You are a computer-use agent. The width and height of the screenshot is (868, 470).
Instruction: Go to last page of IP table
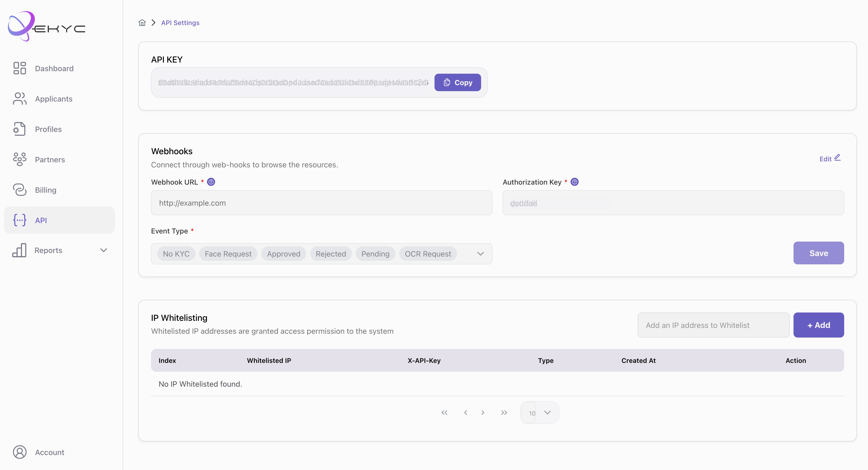(x=504, y=413)
